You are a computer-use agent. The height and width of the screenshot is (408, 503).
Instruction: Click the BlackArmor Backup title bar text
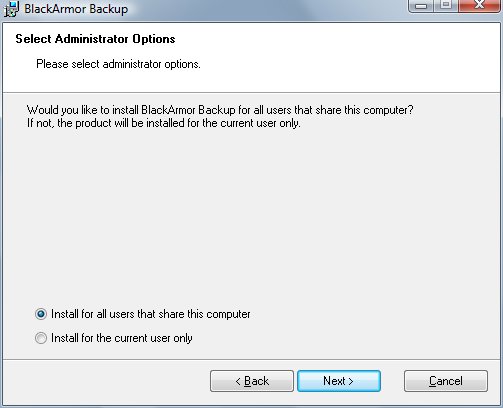click(76, 9)
